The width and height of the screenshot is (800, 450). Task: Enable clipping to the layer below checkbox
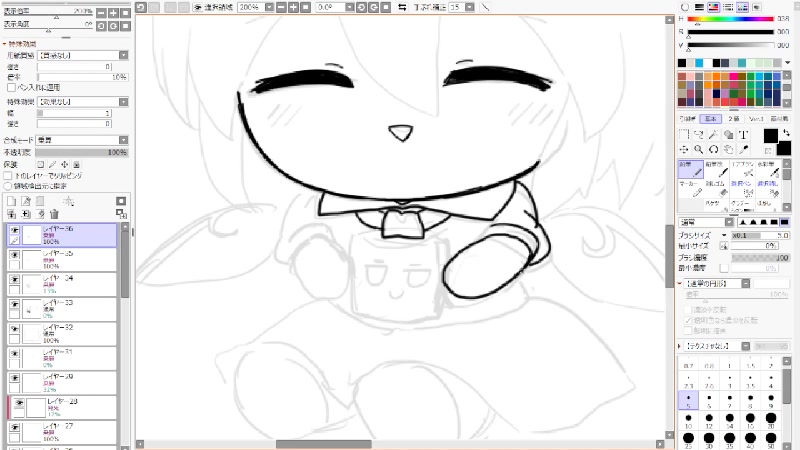(8, 173)
